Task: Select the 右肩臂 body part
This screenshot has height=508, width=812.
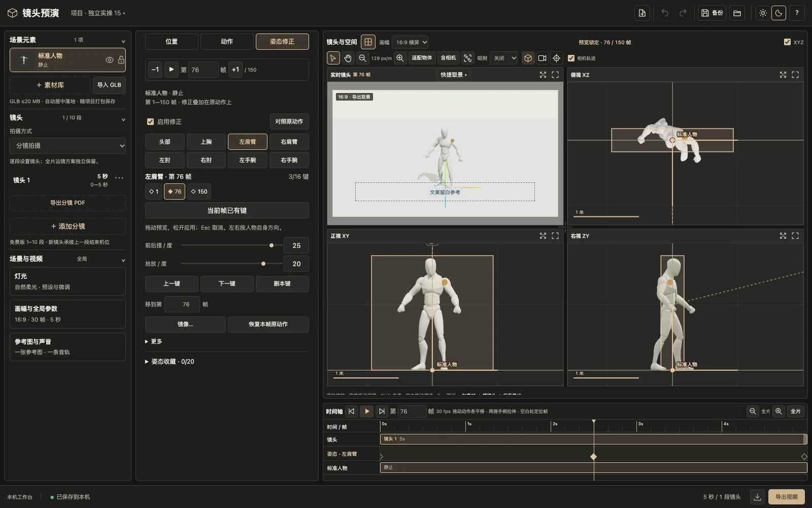Action: point(289,142)
